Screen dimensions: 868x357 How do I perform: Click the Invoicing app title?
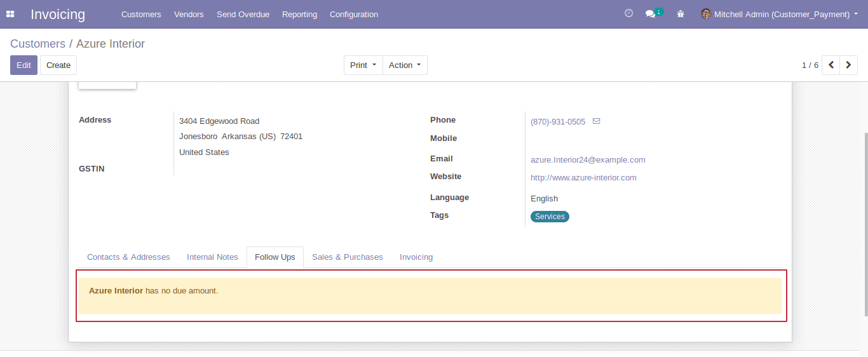58,14
